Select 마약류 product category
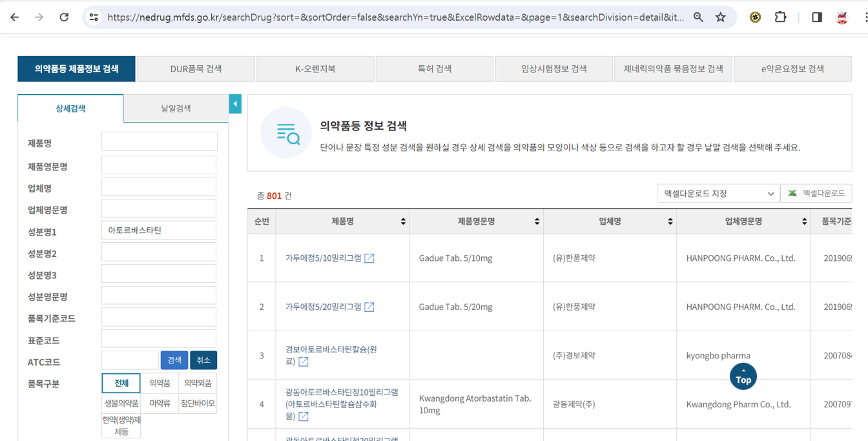 160,403
